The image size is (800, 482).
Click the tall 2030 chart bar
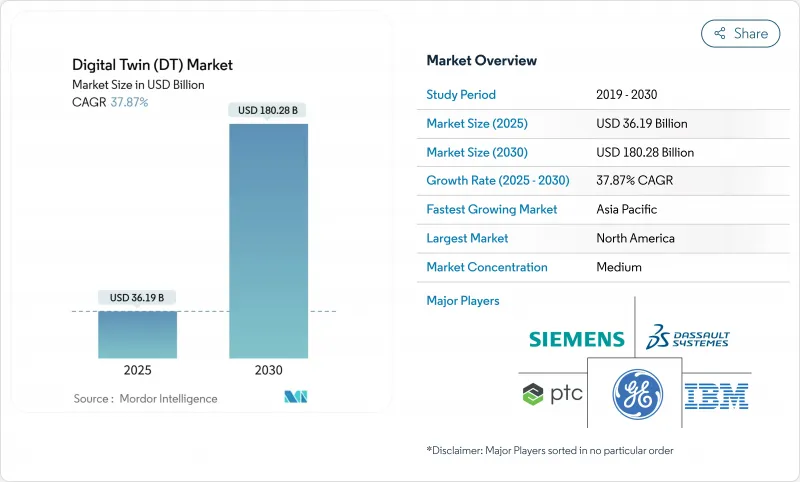pos(268,240)
